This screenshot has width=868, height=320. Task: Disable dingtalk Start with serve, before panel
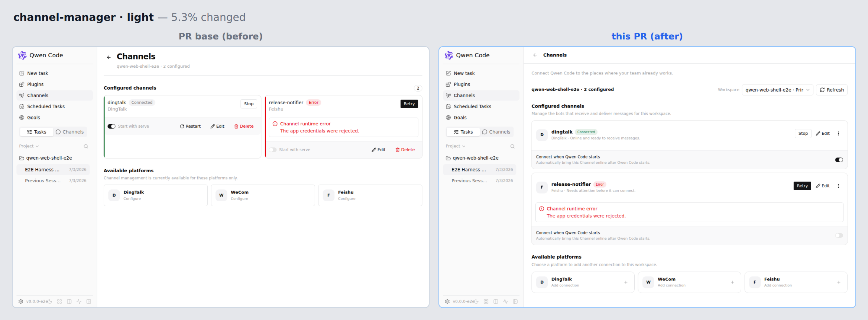pyautogui.click(x=111, y=126)
